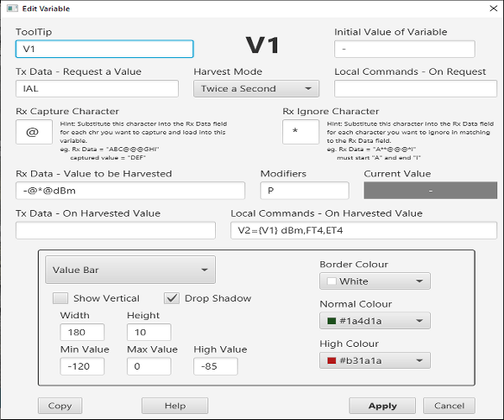Close the Edit Variable dialog
Image resolution: width=504 pixels, height=420 pixels.
click(x=493, y=8)
